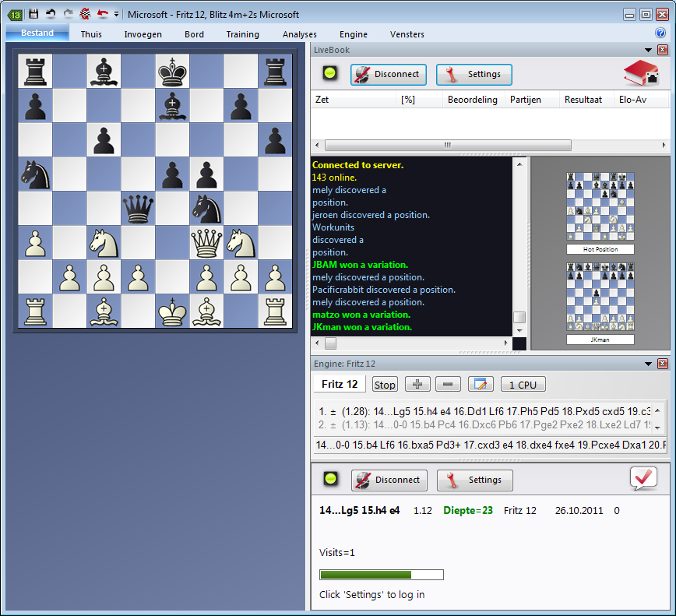Click the LiveBook table horizontal scrollbar
The width and height of the screenshot is (676, 616).
click(447, 145)
